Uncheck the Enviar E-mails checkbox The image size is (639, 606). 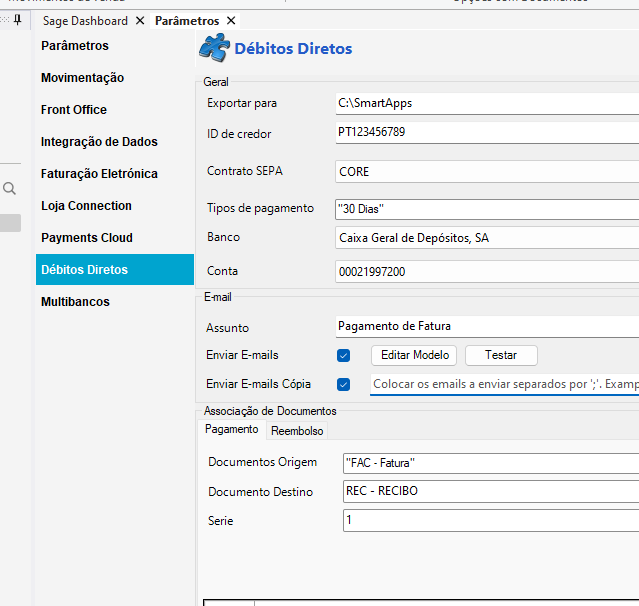tap(343, 355)
